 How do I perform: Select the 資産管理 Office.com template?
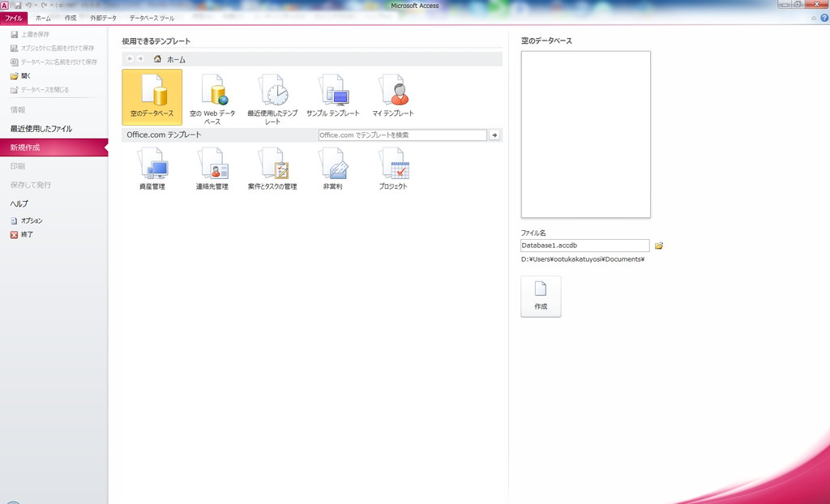[x=152, y=169]
